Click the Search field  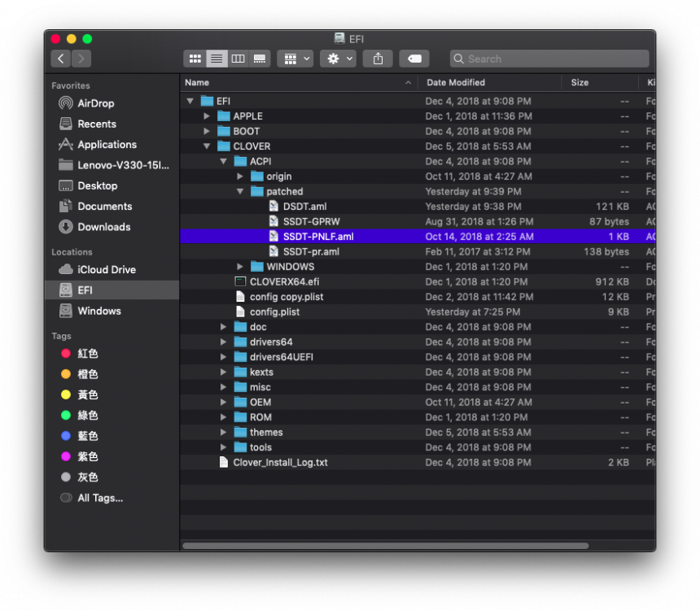(549, 59)
